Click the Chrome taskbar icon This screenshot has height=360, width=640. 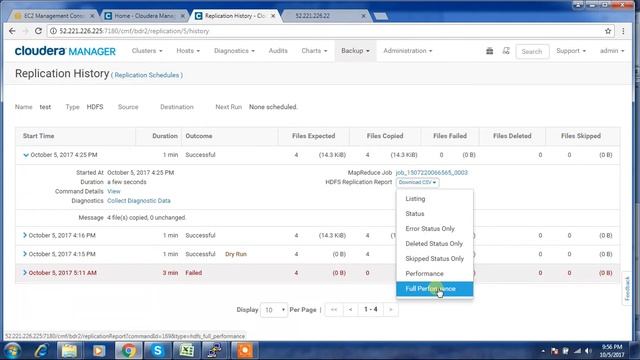pos(128,350)
